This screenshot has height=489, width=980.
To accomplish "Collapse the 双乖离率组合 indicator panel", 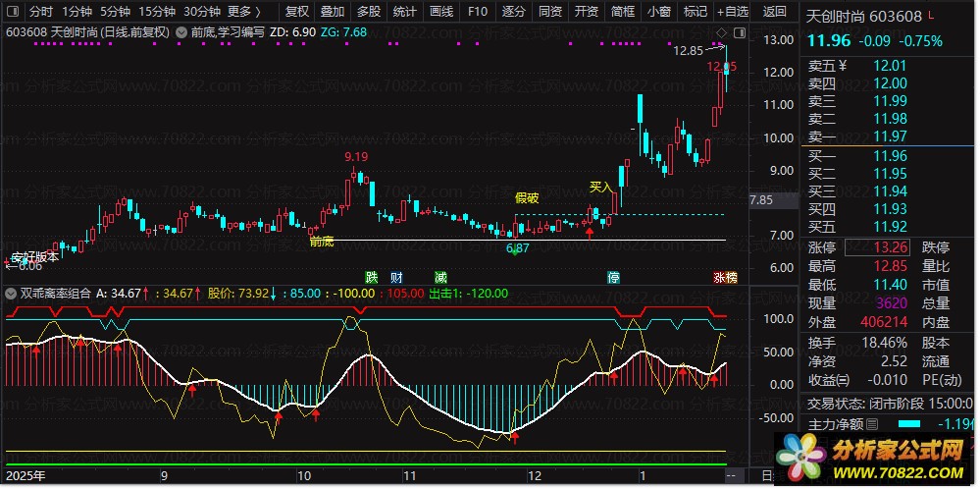I will [x=12, y=293].
